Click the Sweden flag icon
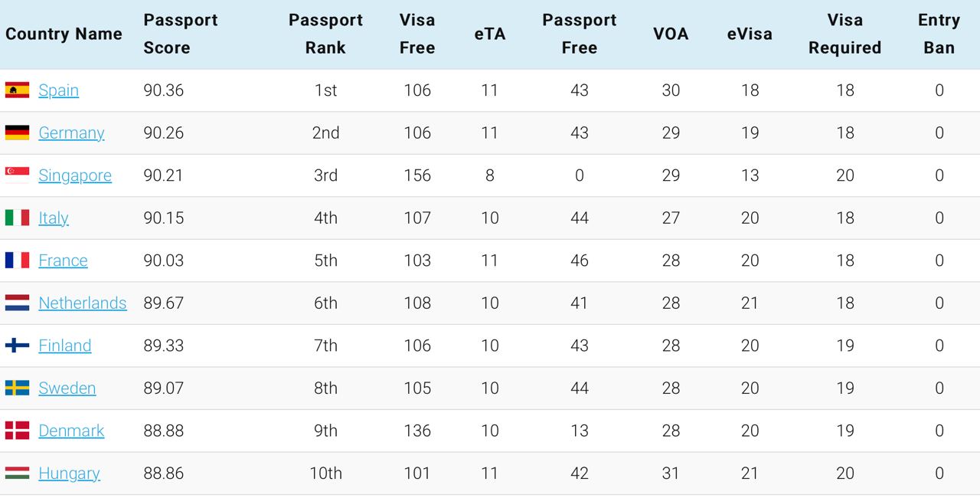Screen dimensions: 980x498 [17, 388]
